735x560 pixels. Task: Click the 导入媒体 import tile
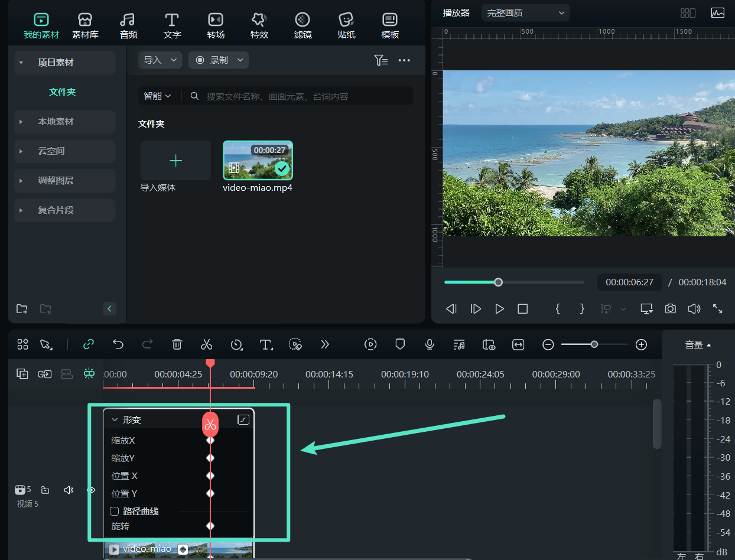[x=175, y=161]
